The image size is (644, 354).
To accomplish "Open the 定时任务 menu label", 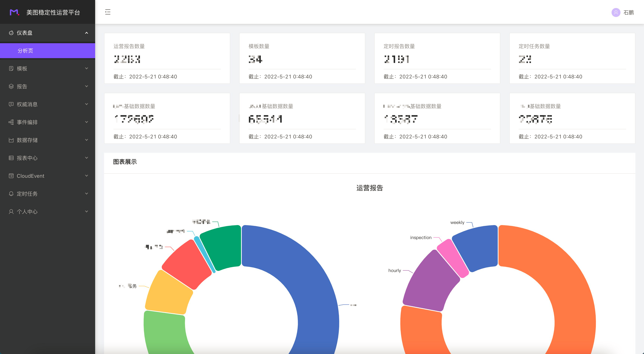I will pos(27,194).
